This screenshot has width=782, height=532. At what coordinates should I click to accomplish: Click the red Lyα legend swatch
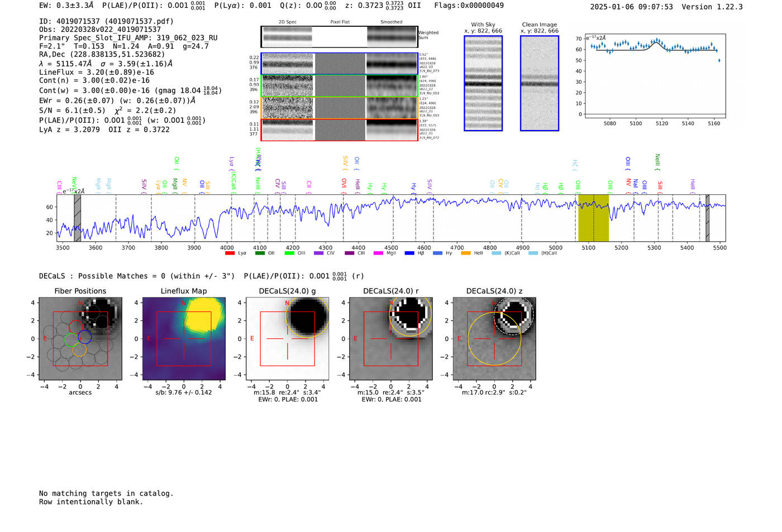(230, 253)
